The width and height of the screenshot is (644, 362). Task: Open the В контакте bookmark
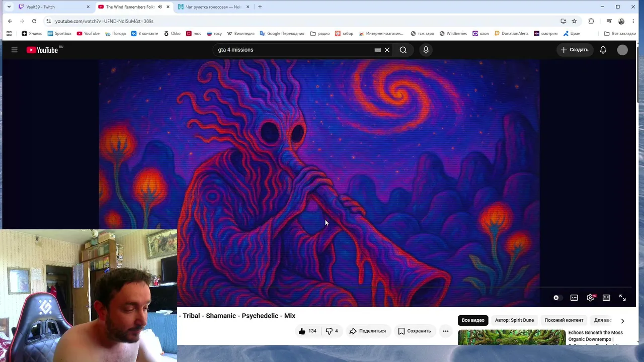(x=144, y=34)
